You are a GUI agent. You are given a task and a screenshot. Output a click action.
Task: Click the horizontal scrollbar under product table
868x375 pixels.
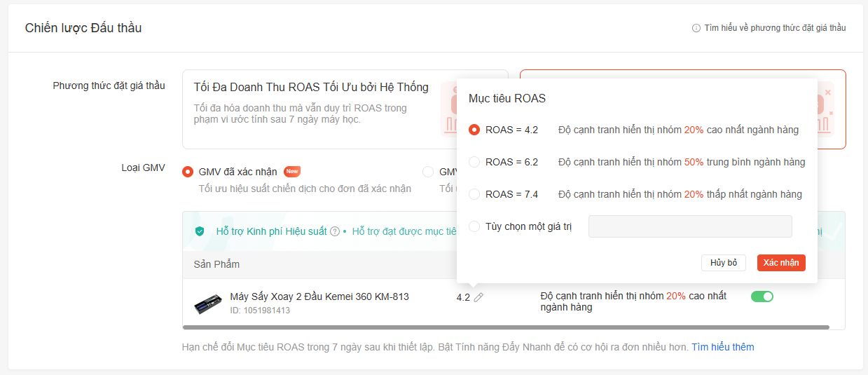pyautogui.click(x=506, y=327)
